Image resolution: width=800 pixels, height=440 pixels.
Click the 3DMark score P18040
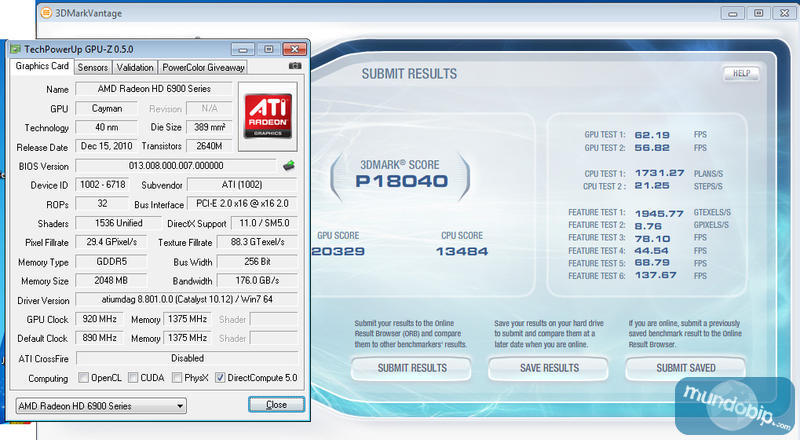click(x=402, y=181)
